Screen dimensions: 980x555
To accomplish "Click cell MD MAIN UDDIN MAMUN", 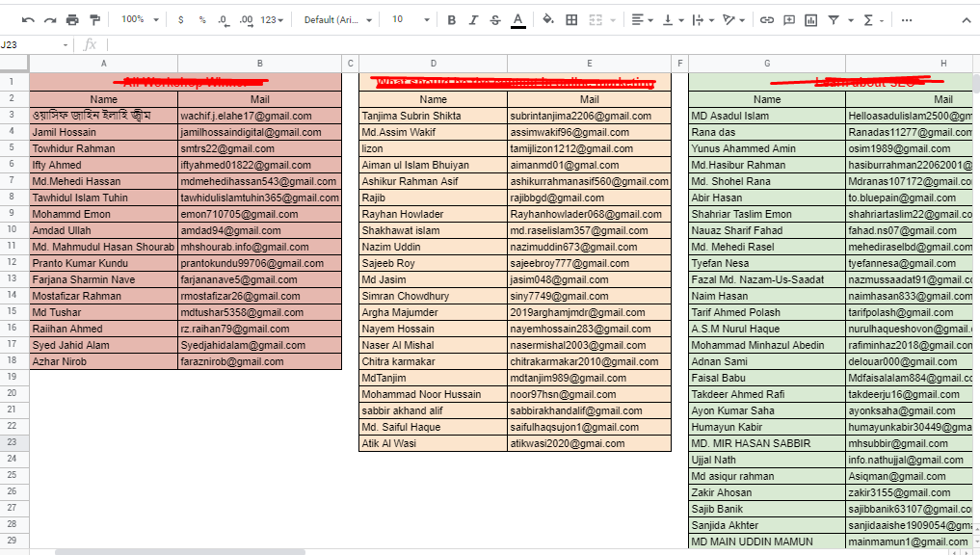I will tap(767, 542).
